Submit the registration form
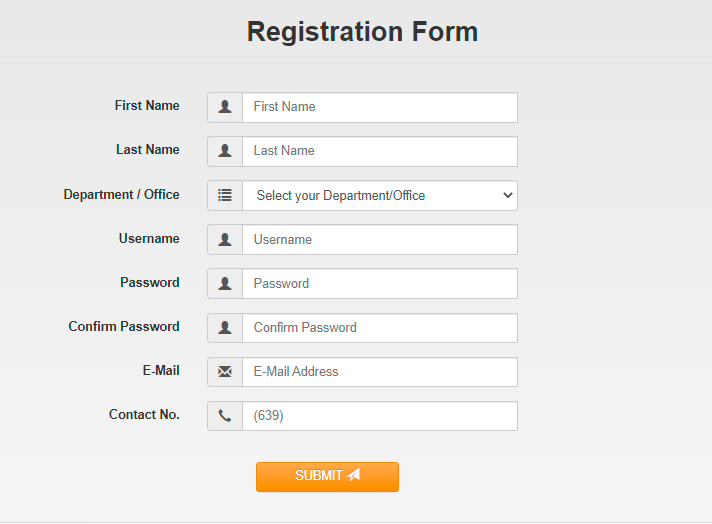Viewport: 712px width, 524px height. 327,477
